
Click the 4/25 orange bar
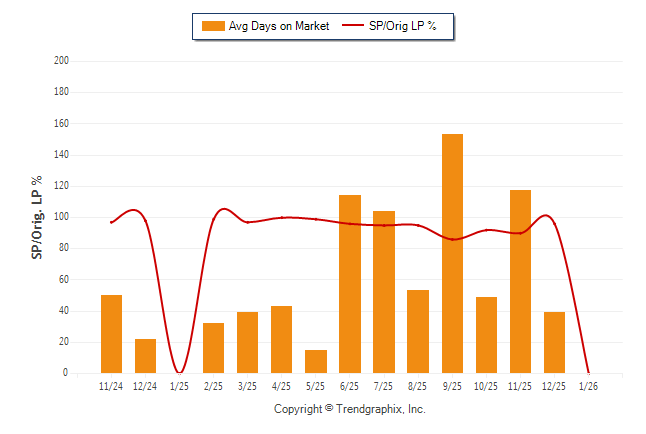pos(281,339)
